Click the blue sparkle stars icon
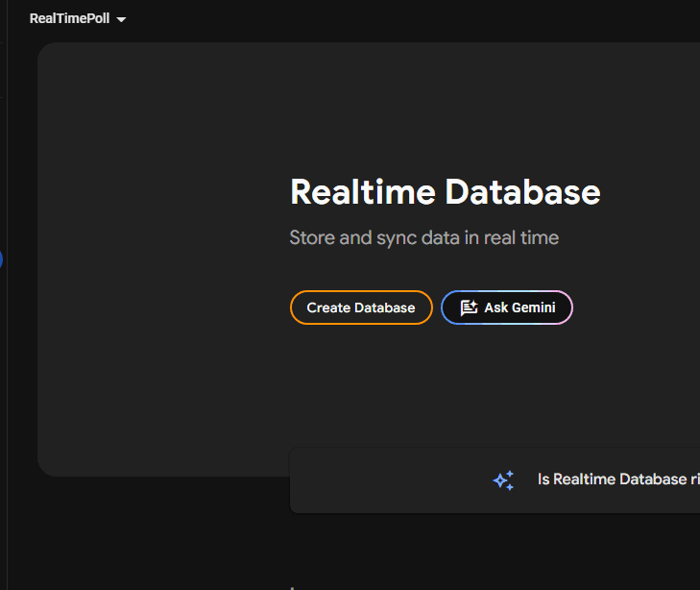Screen dimensions: 700x590 [x=503, y=480]
